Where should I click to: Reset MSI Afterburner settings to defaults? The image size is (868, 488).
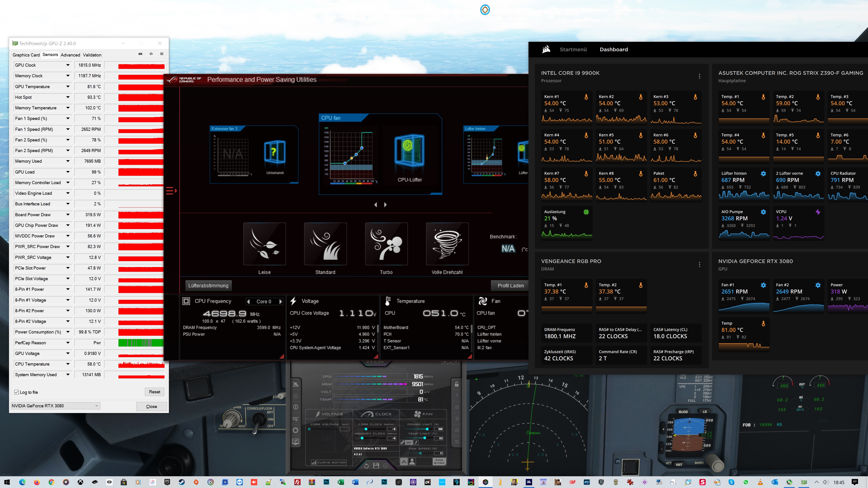tap(366, 466)
